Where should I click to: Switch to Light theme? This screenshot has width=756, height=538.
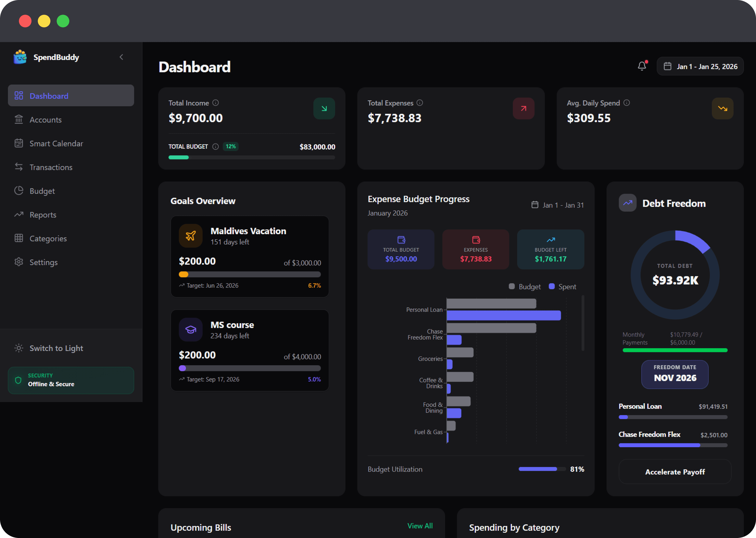point(48,348)
